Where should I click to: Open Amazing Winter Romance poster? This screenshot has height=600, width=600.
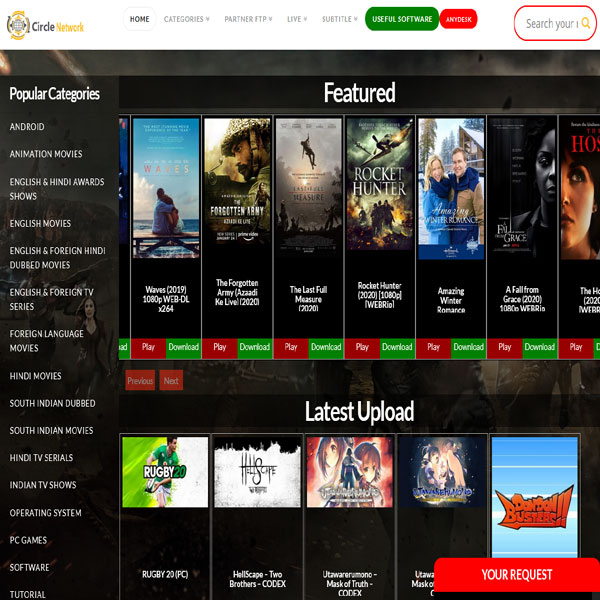(x=451, y=188)
